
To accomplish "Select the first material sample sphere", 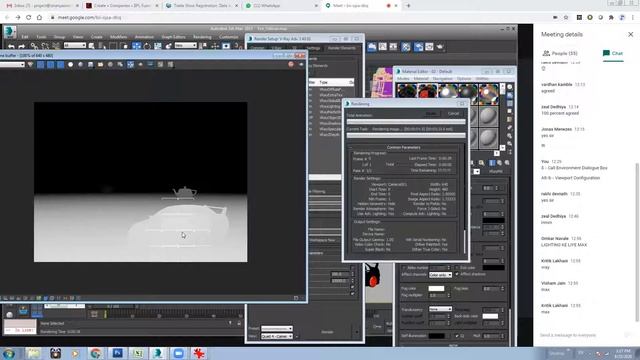I will [x=406, y=92].
